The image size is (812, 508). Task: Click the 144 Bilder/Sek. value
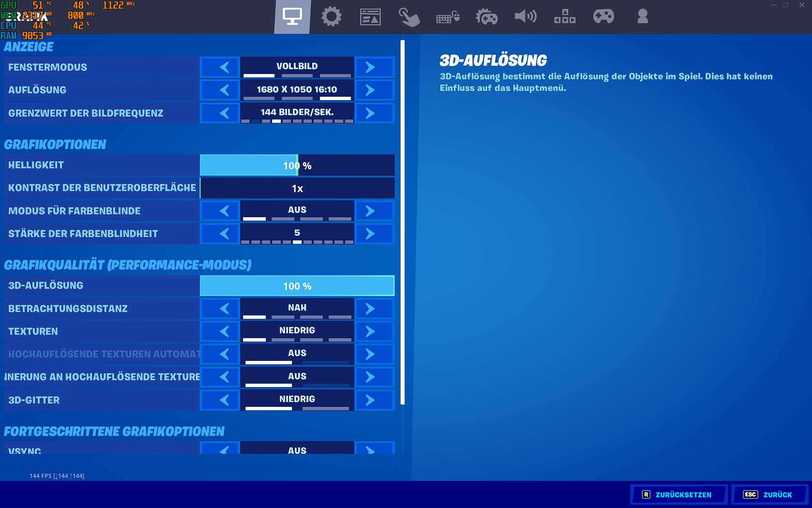click(297, 113)
